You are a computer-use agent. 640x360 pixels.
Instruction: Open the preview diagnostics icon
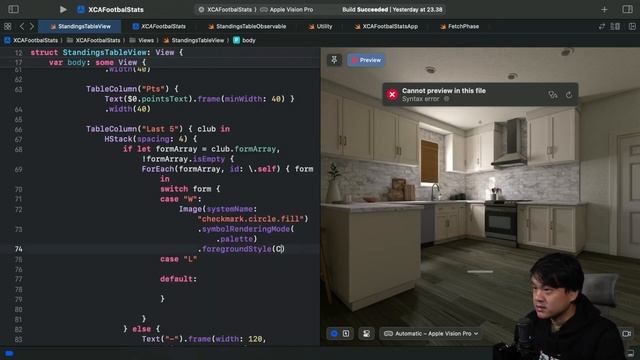[x=553, y=95]
